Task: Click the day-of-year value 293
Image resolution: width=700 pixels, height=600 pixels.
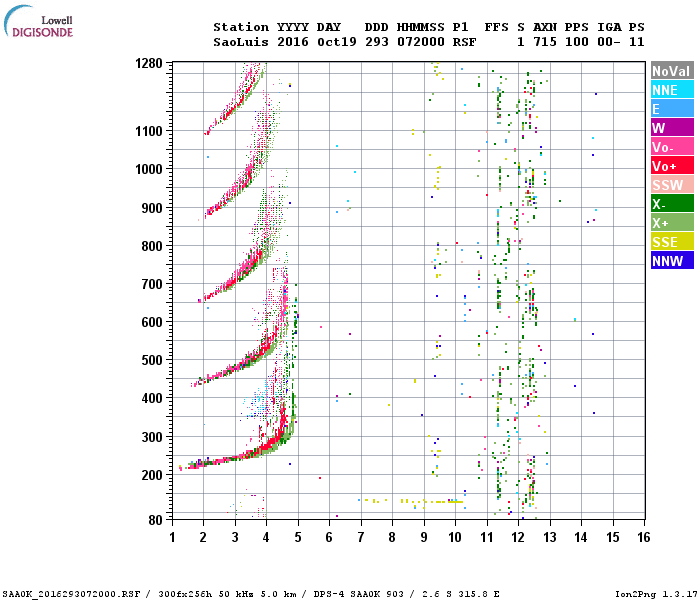Action: 376,42
